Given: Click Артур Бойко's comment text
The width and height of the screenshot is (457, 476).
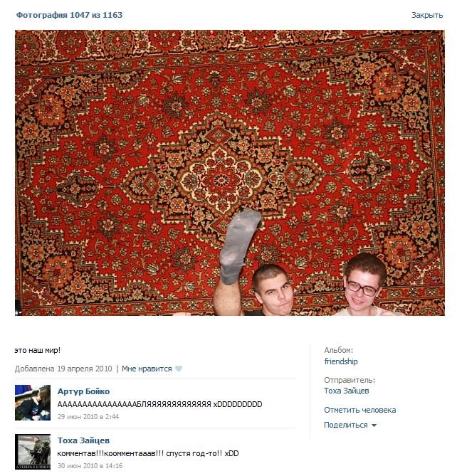Looking at the screenshot, I should click(159, 404).
